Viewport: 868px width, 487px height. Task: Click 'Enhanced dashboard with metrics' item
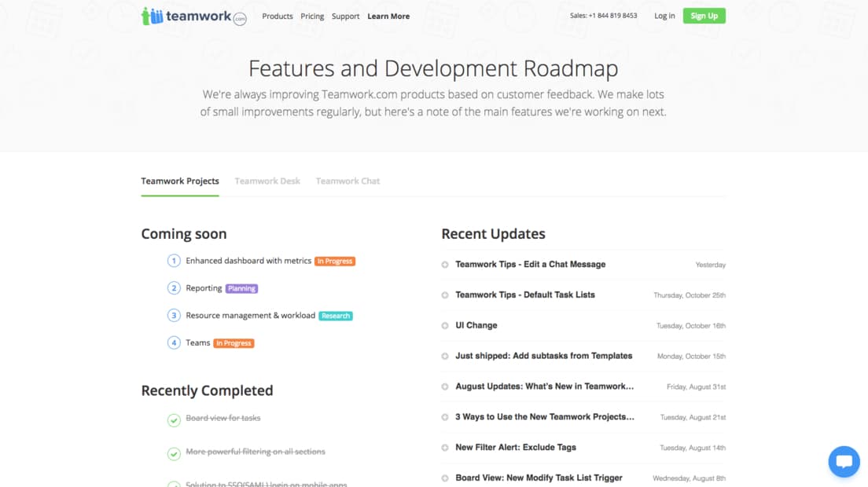click(x=248, y=260)
